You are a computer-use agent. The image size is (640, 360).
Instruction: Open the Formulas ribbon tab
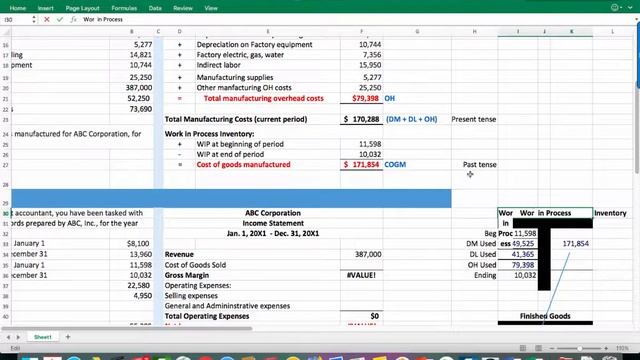click(124, 8)
